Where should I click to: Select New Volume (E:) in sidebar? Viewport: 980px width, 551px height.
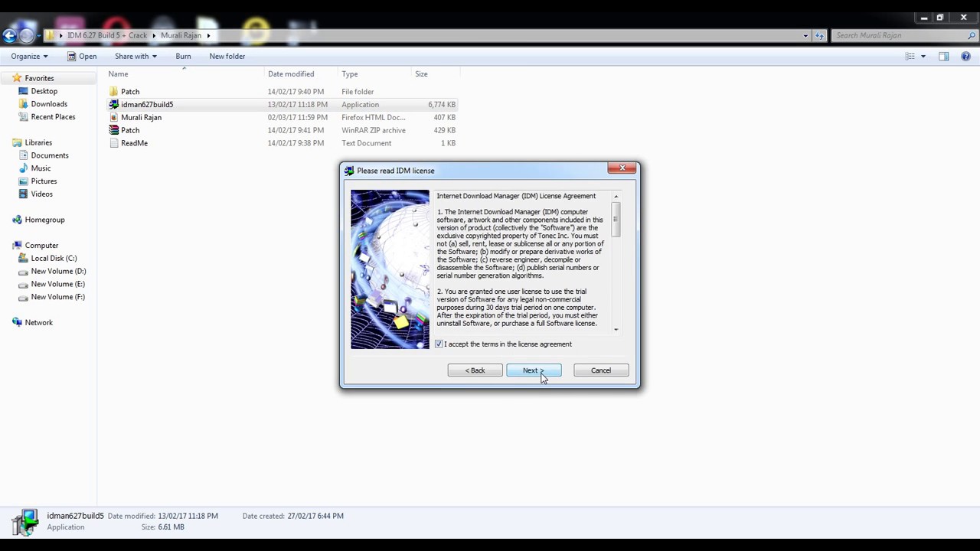tap(58, 285)
